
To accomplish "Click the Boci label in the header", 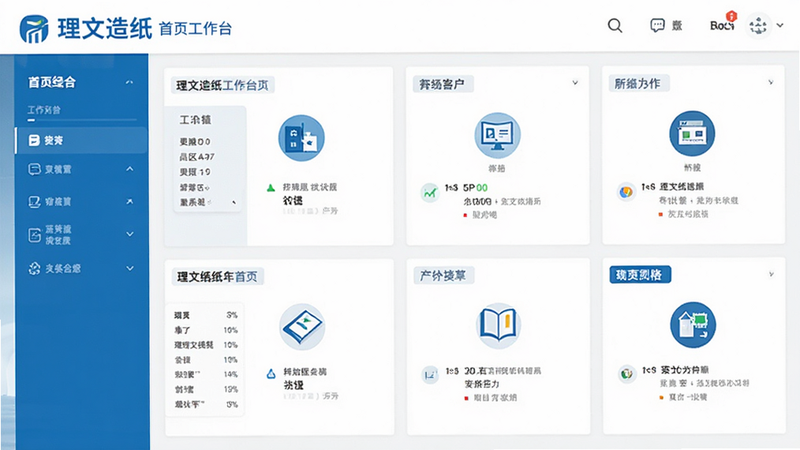I will click(x=721, y=26).
